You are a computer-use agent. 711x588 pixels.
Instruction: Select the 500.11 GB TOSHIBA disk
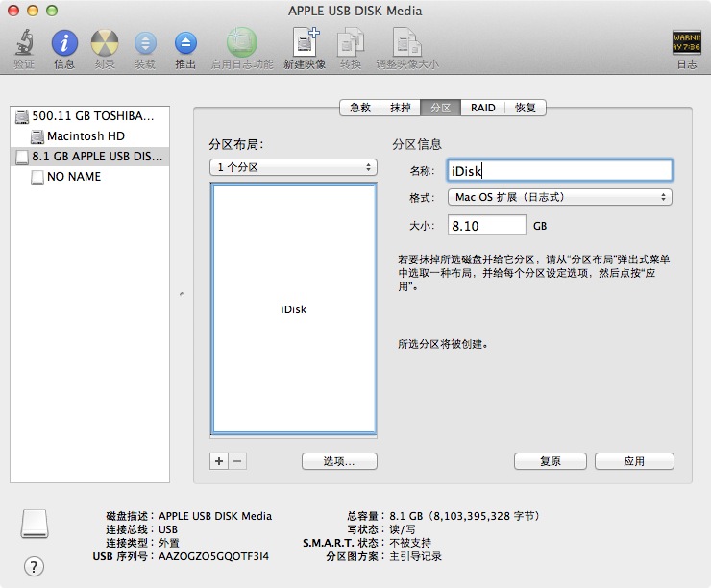[89, 116]
